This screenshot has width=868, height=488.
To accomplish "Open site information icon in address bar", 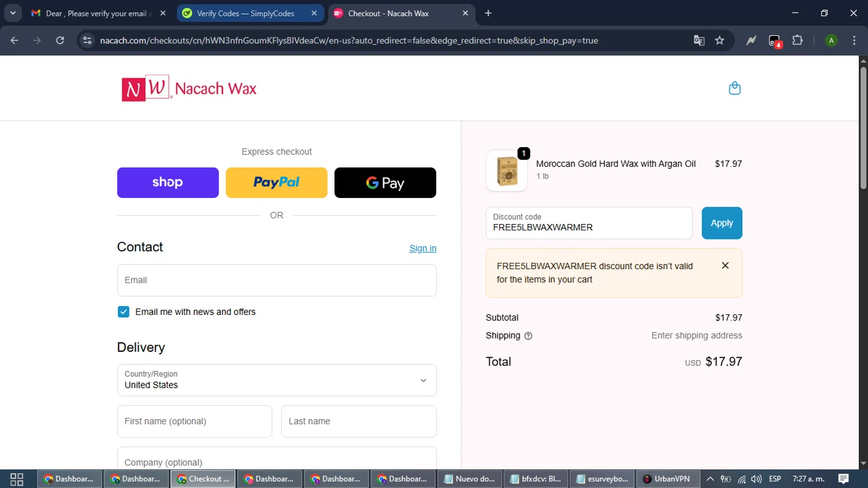I will [87, 41].
